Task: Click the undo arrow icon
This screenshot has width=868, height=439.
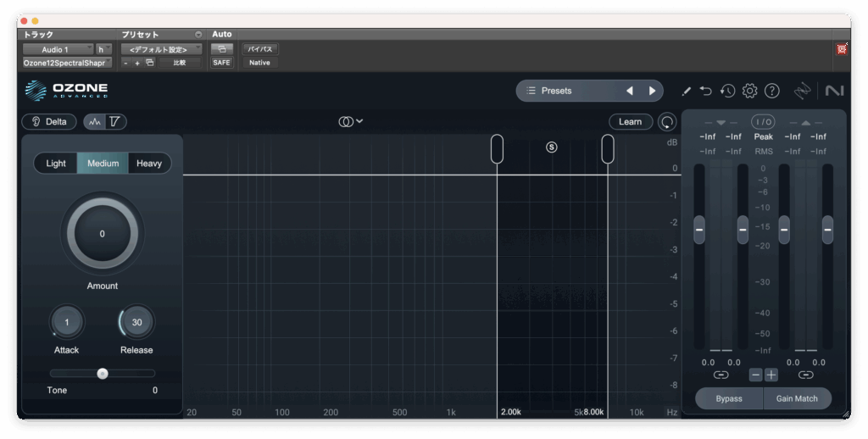Action: click(705, 91)
